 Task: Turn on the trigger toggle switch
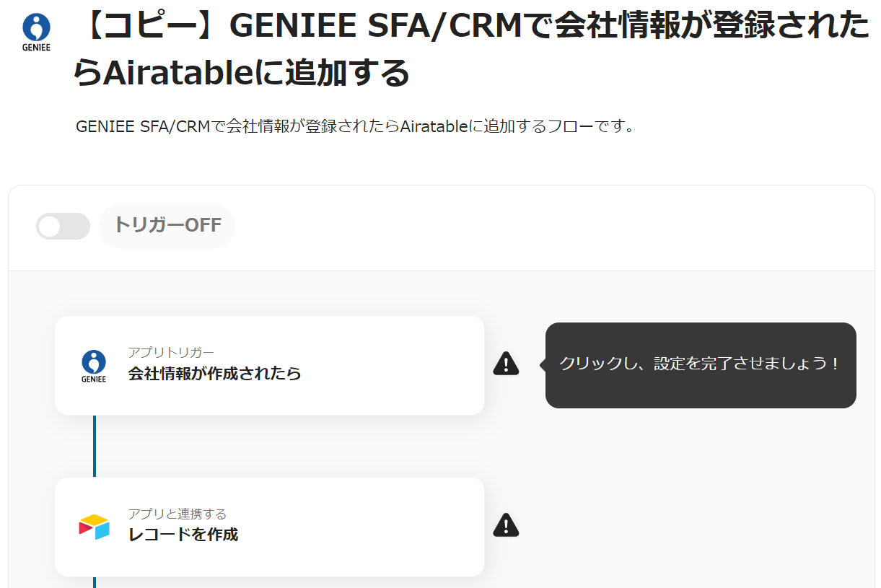pos(63,227)
